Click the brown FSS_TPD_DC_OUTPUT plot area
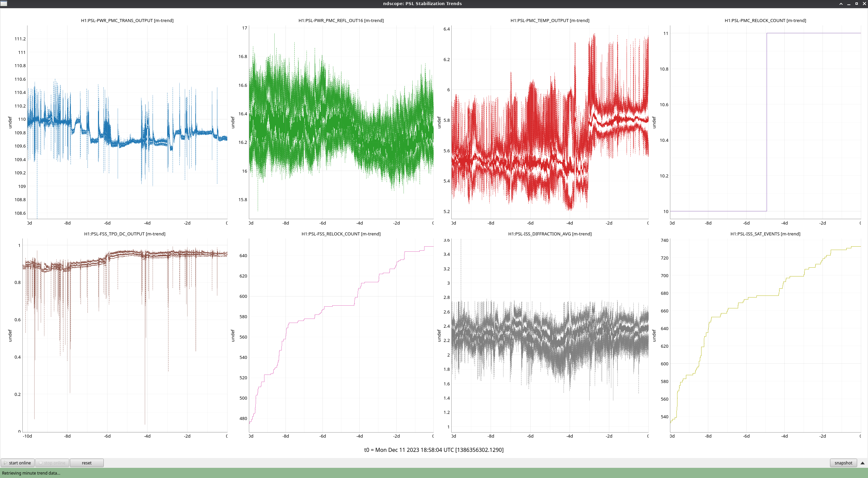 (x=125, y=336)
